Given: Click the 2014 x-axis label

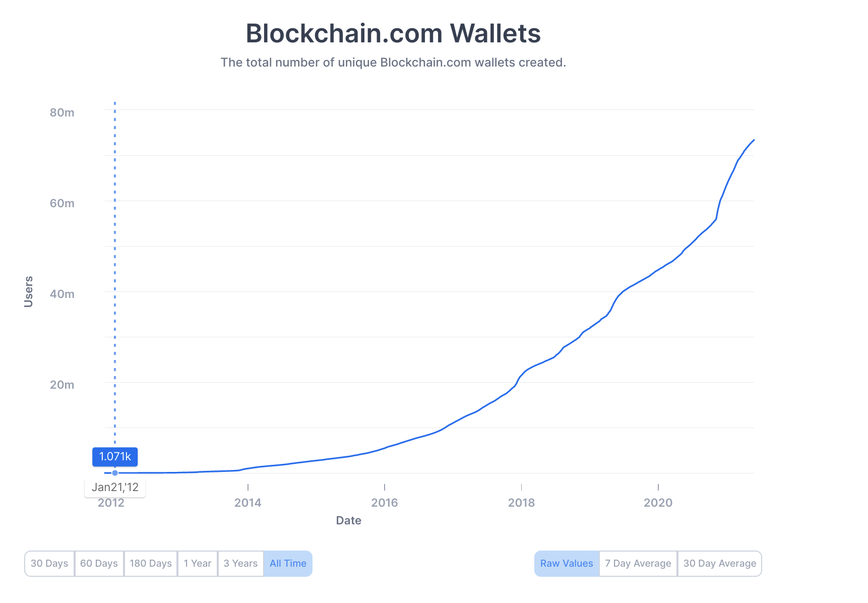Looking at the screenshot, I should [x=248, y=503].
